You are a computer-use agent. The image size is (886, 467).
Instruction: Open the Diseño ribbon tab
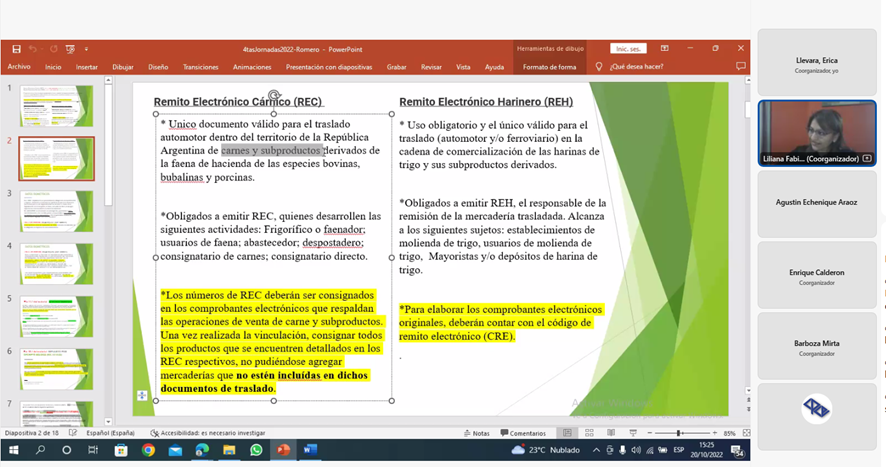click(158, 67)
